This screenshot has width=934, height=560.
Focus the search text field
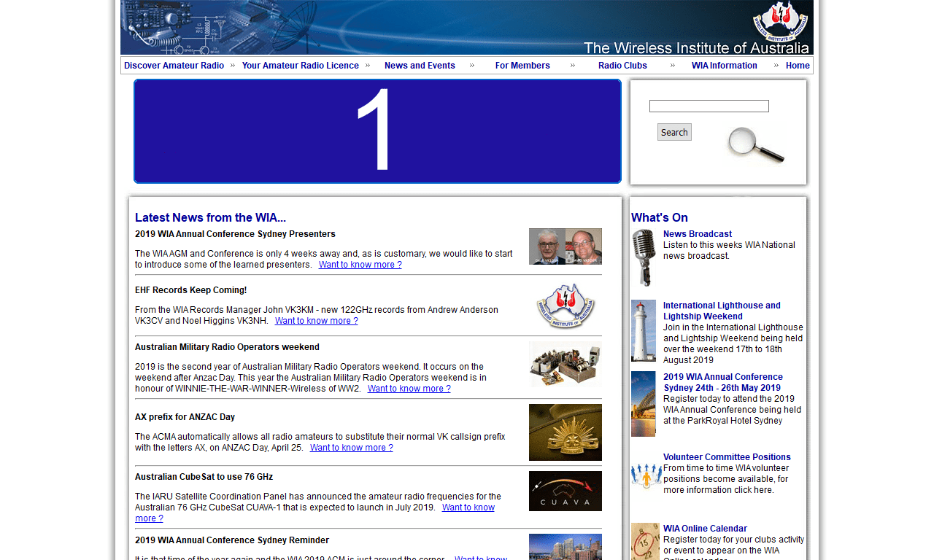click(709, 106)
